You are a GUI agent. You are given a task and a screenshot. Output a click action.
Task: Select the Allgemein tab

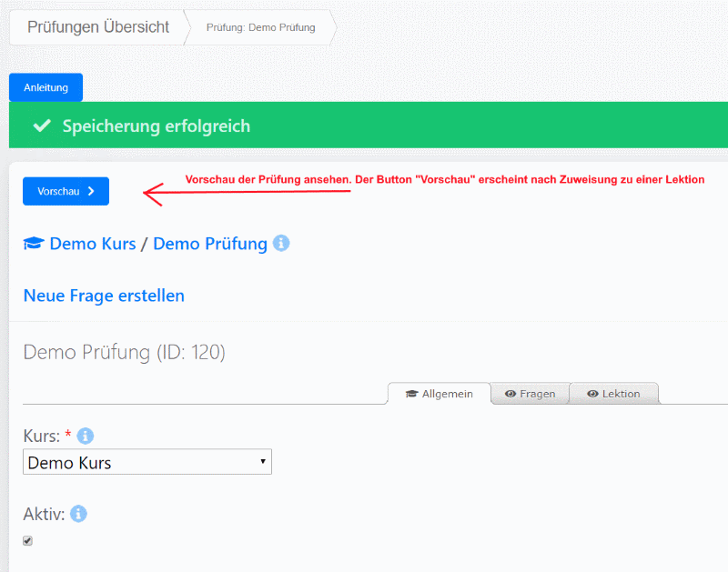click(x=439, y=394)
